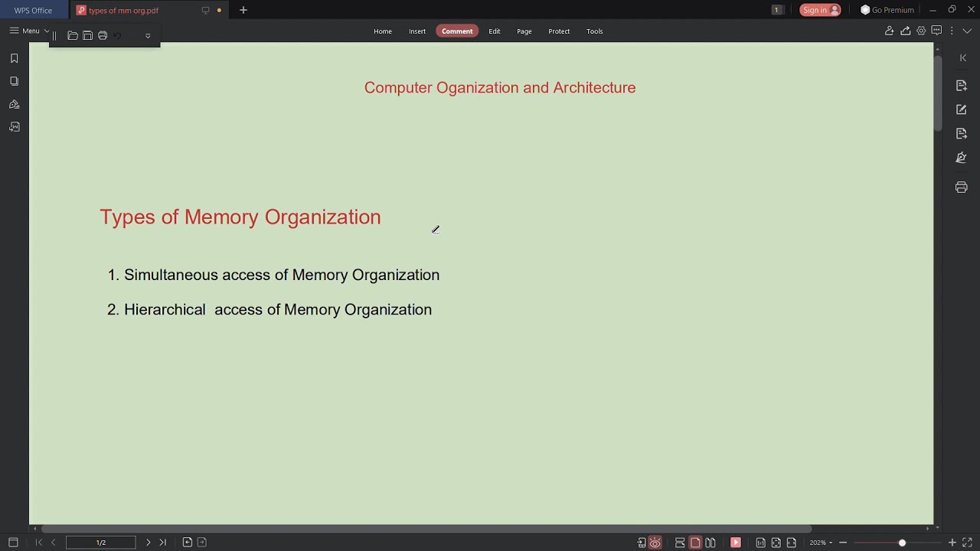980x551 pixels.
Task: Click the edit document icon in right sidebar
Action: pyautogui.click(x=962, y=109)
